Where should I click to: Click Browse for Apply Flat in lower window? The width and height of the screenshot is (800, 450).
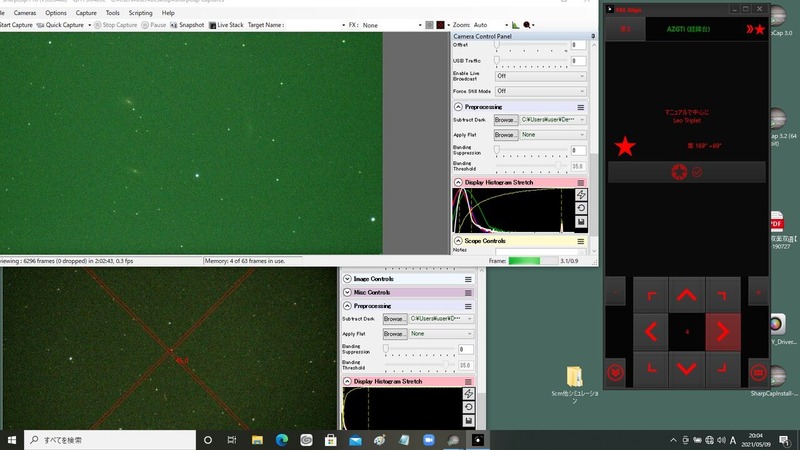pyautogui.click(x=395, y=334)
